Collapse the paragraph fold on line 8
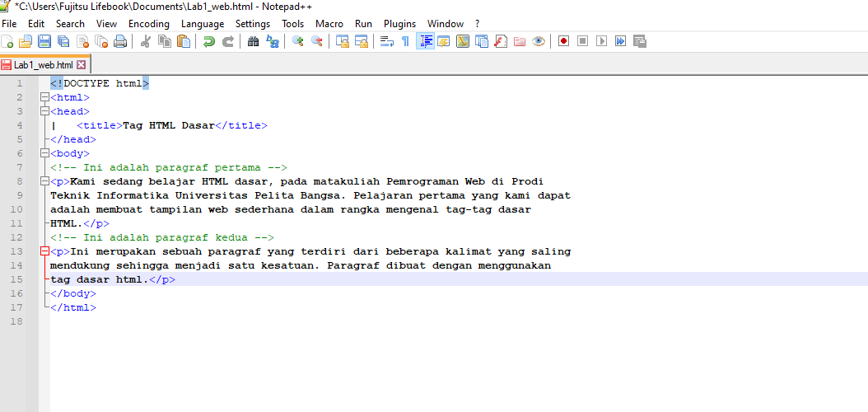868x412 pixels. tap(44, 181)
